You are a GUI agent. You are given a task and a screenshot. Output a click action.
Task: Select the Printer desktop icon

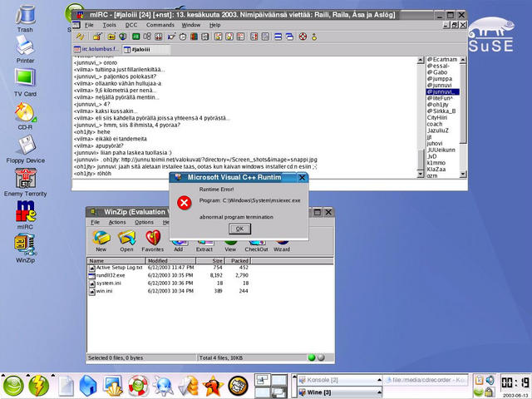pos(25,50)
